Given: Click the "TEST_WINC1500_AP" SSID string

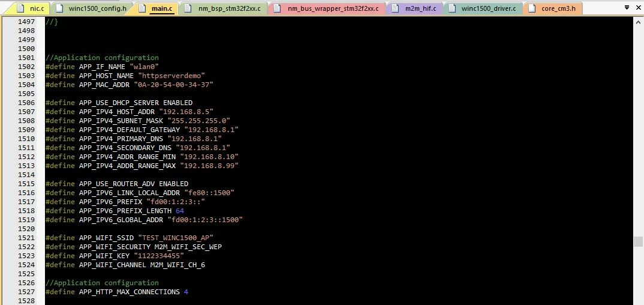Looking at the screenshot, I should click(x=176, y=238).
